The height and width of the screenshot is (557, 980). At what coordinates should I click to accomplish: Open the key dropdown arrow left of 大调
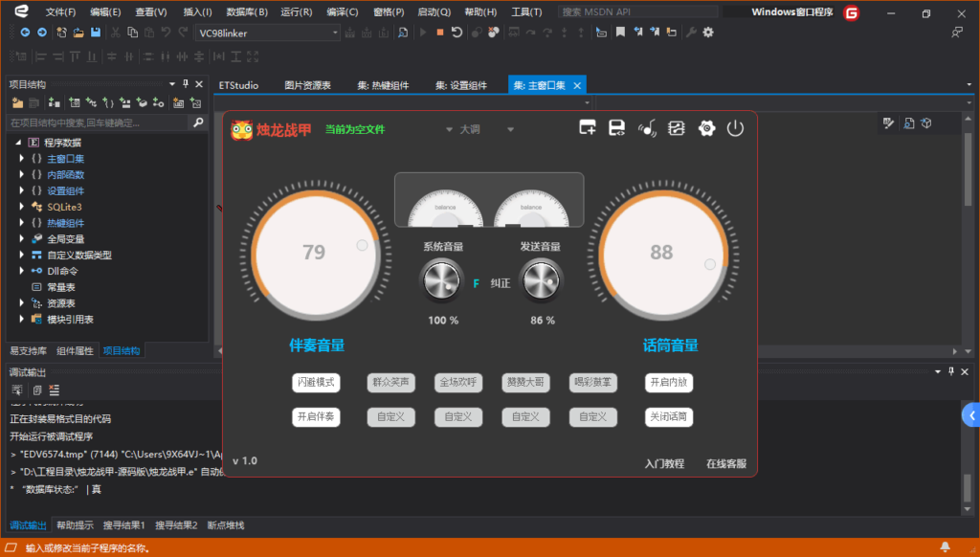pos(449,129)
